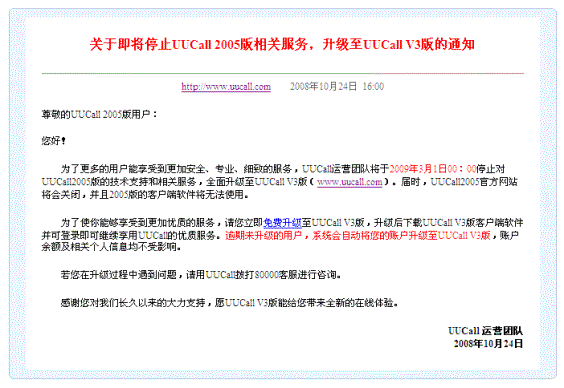Open the http://www.uucall.com link below the title

226,87
